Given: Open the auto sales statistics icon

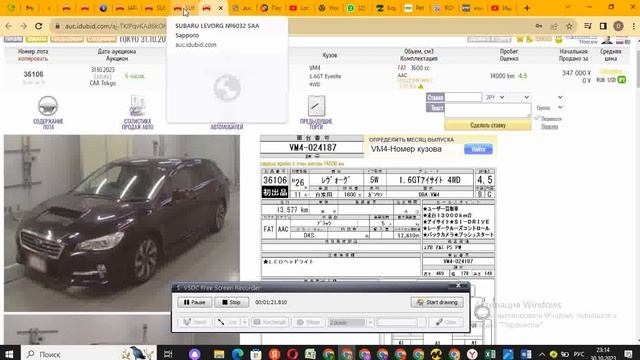Looking at the screenshot, I should click(137, 107).
